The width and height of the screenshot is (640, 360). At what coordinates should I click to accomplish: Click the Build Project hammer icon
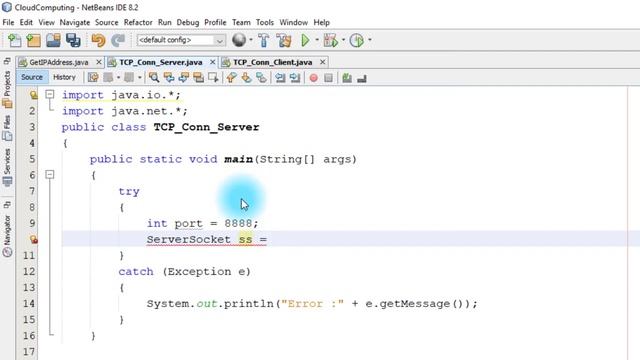point(264,40)
